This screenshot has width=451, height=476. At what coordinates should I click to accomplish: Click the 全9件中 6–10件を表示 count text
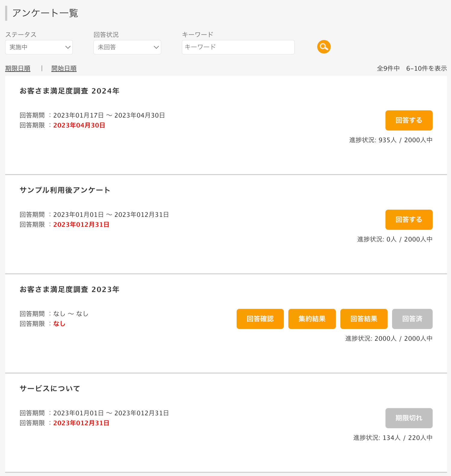point(412,69)
